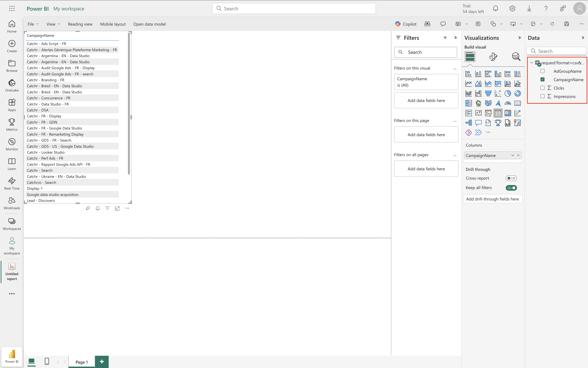The height and width of the screenshot is (368, 588).
Task: Open Focus mode for the table visual
Action: (x=117, y=208)
